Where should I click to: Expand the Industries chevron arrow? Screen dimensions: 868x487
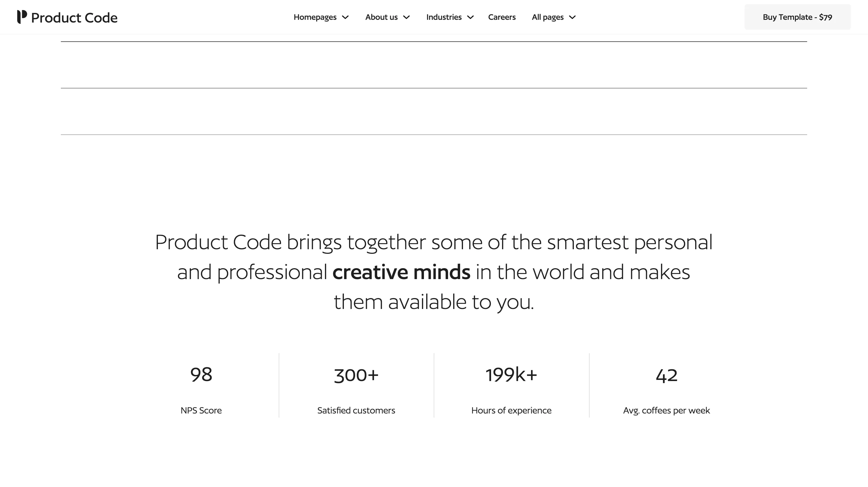(x=470, y=18)
